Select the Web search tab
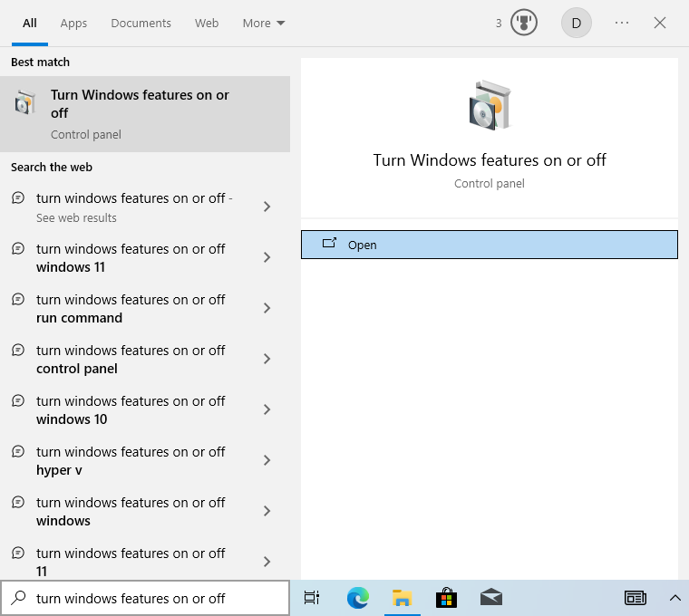The width and height of the screenshot is (689, 616). coord(207,23)
